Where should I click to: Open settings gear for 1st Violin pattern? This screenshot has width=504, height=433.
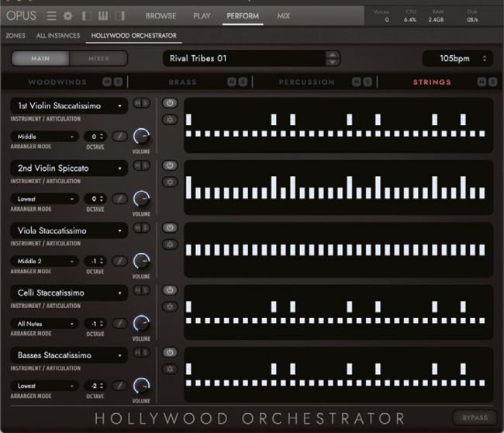[x=170, y=120]
